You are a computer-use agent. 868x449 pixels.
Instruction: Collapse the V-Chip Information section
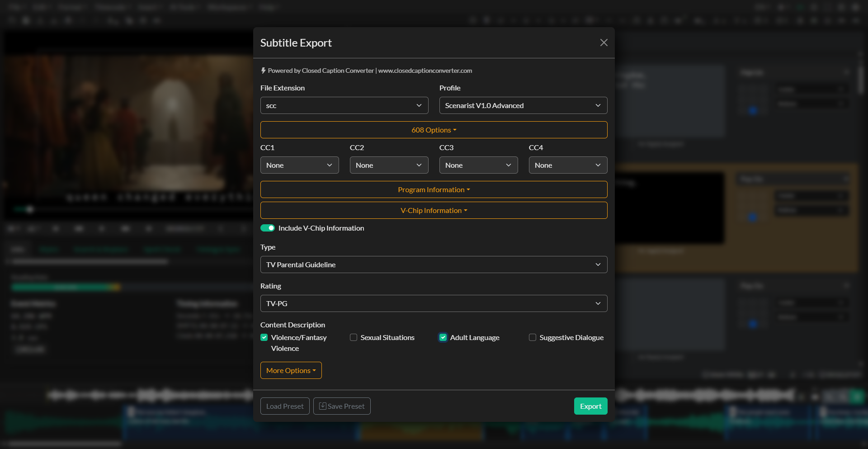coord(434,210)
